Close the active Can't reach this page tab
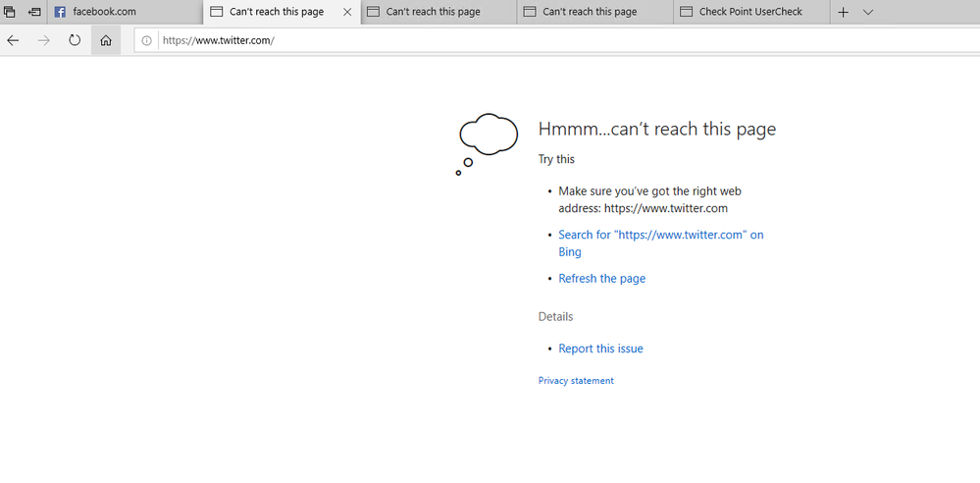This screenshot has height=483, width=980. click(347, 12)
